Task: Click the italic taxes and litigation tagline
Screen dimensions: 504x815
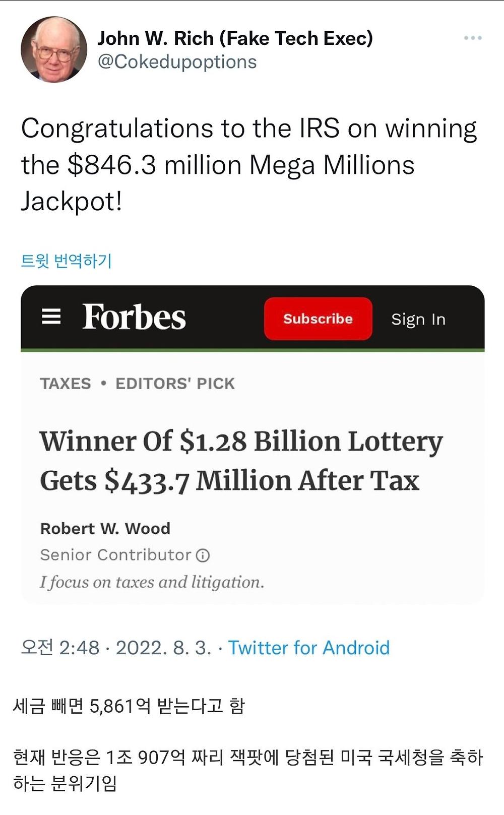Action: pos(152,582)
